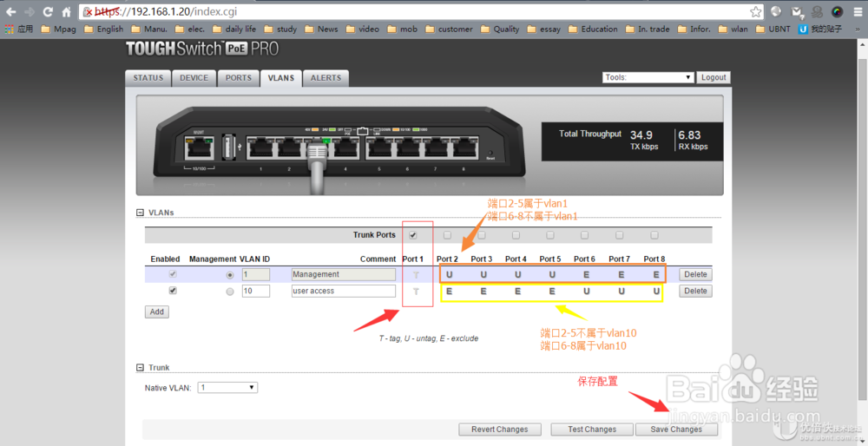Viewport: 868px width, 446px height.
Task: Toggle Trunk Ports checkbox for Port 4
Action: [516, 235]
